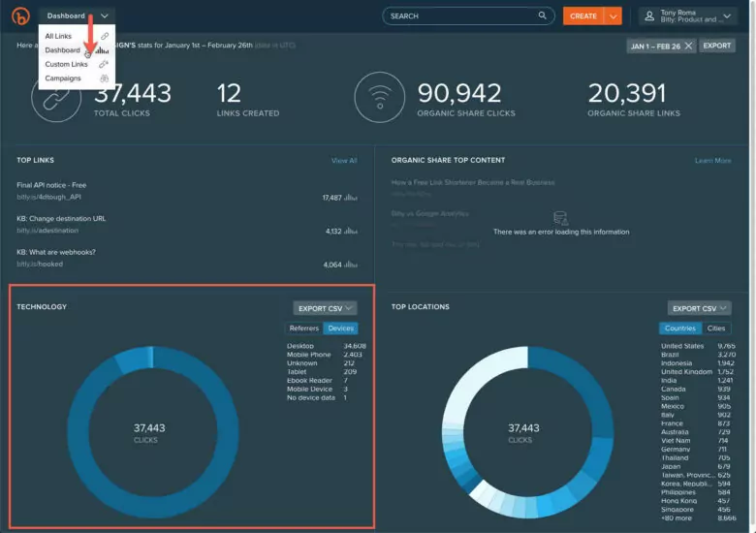This screenshot has height=533, width=756.
Task: Open Technology Export CSV dropdown
Action: [x=325, y=308]
